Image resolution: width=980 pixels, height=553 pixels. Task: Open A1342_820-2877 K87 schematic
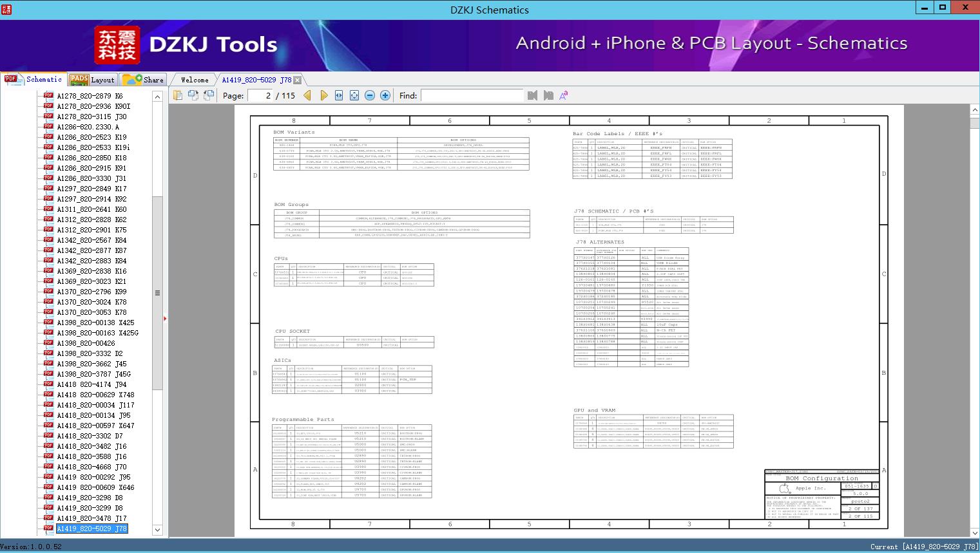coord(91,250)
